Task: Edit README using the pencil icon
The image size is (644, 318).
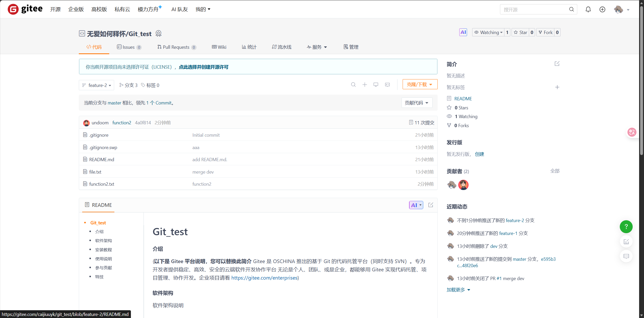Action: (x=431, y=205)
